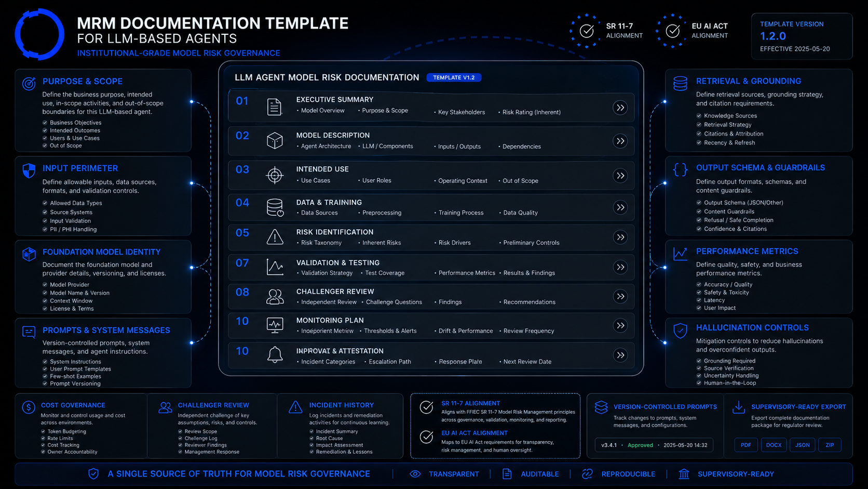Click the Auditable document icon in footer
This screenshot has height=489, width=868.
[507, 474]
